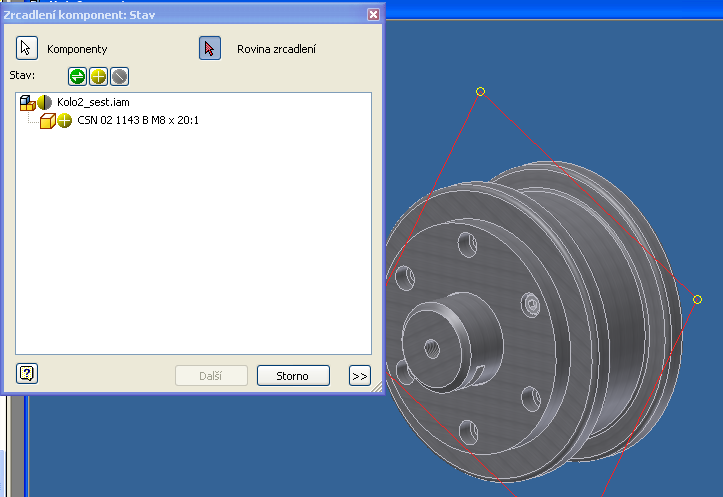Screen dimensions: 723x497
Task: Click the upper yellow mirror plane corner point
Action: pos(480,91)
